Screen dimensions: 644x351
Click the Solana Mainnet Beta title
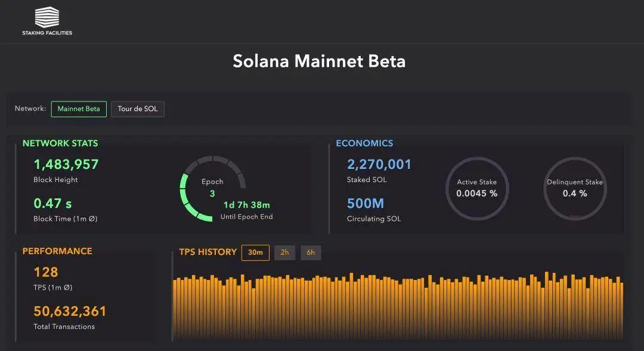[319, 61]
